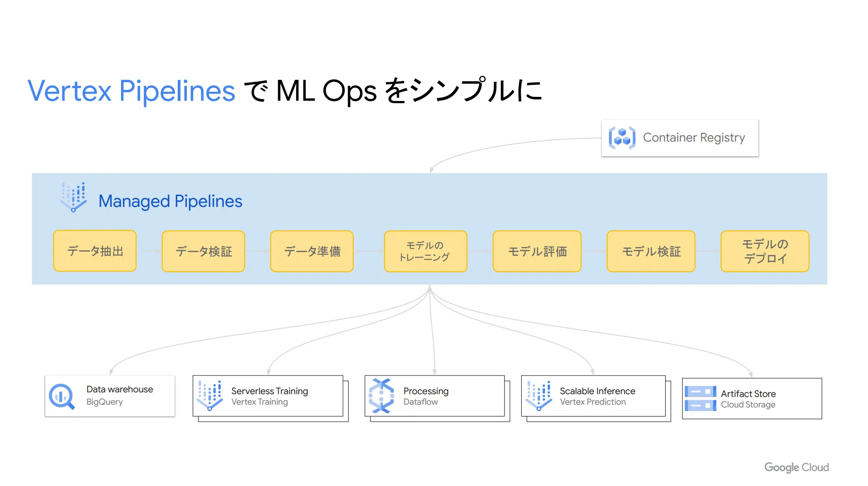Select the モデルのトレーニング pipeline step
The height and width of the screenshot is (486, 868).
click(x=426, y=251)
